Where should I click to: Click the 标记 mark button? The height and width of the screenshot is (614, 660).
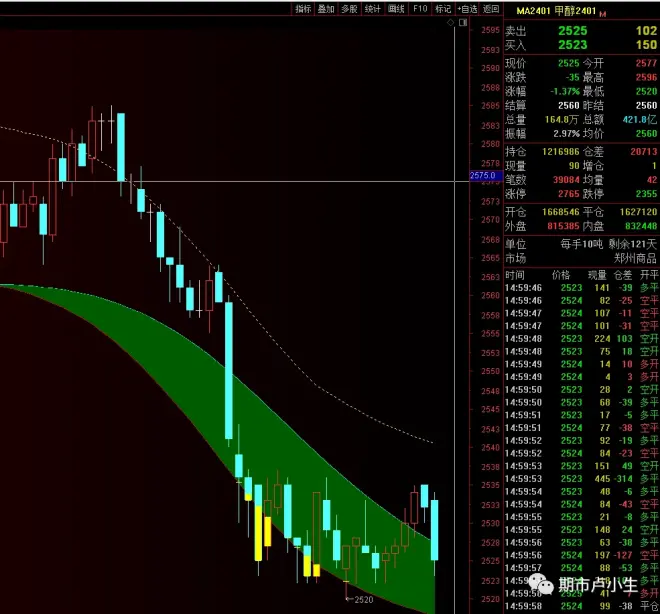[x=443, y=8]
